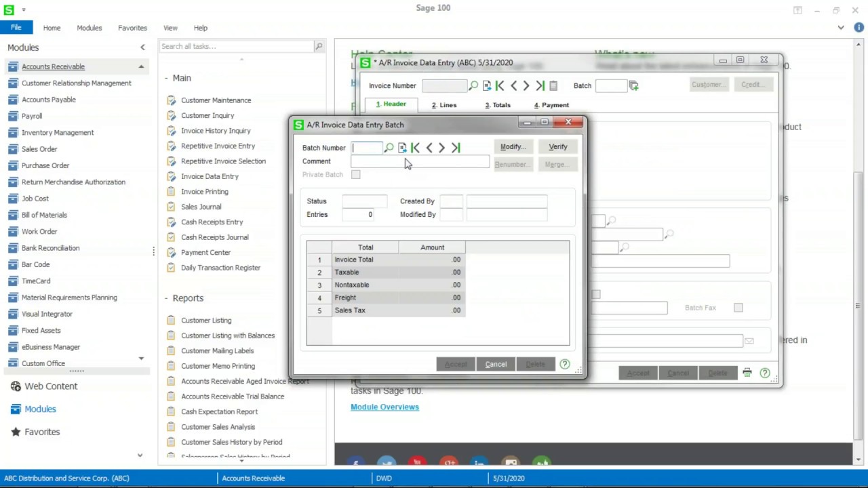Click the Modify button
The width and height of the screenshot is (868, 488).
click(x=513, y=147)
